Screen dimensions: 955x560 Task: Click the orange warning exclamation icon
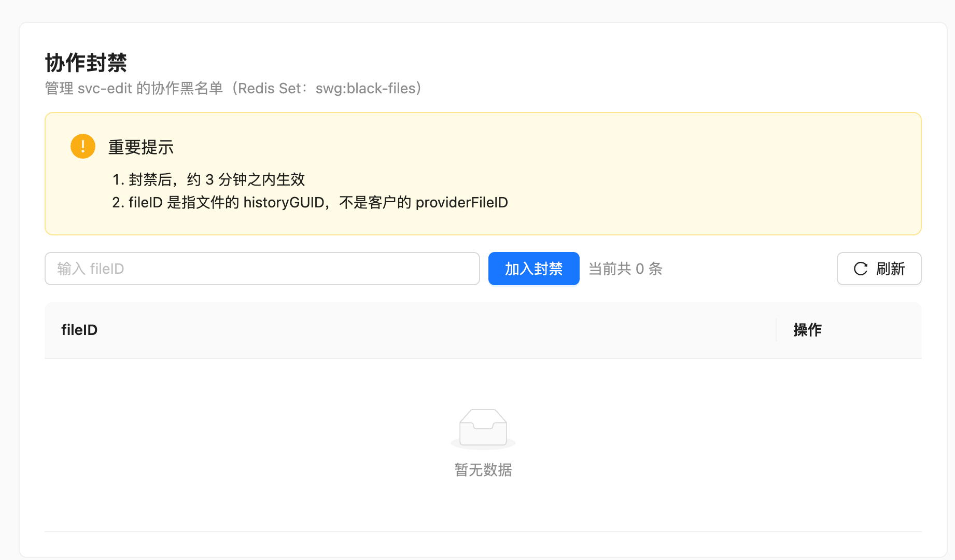(x=83, y=146)
